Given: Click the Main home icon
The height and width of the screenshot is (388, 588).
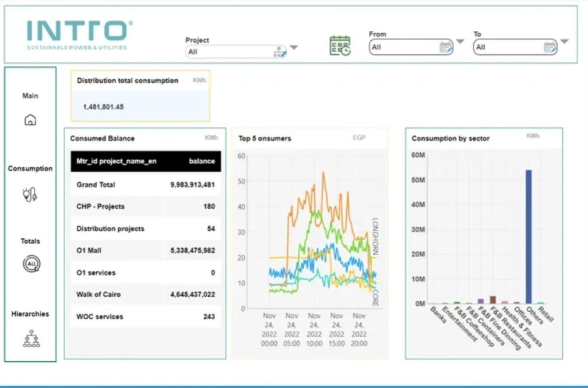Looking at the screenshot, I should 30,120.
